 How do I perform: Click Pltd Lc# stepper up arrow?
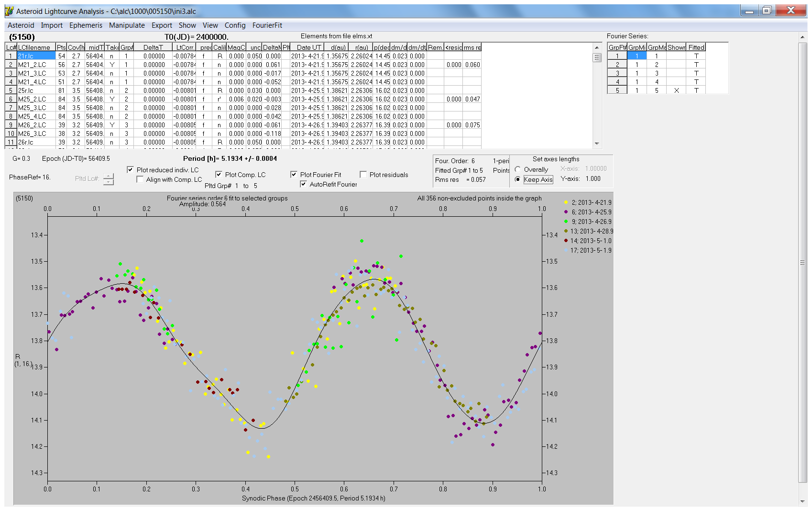[x=109, y=176]
